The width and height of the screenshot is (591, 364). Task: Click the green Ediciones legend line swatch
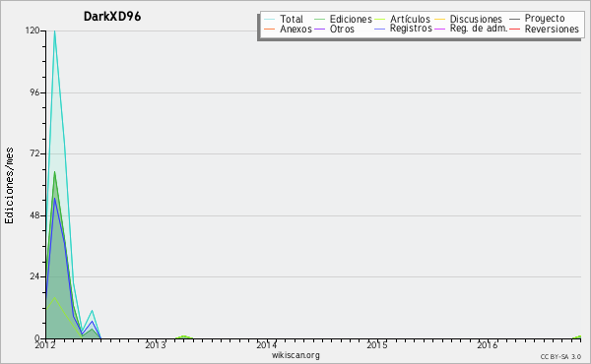319,19
